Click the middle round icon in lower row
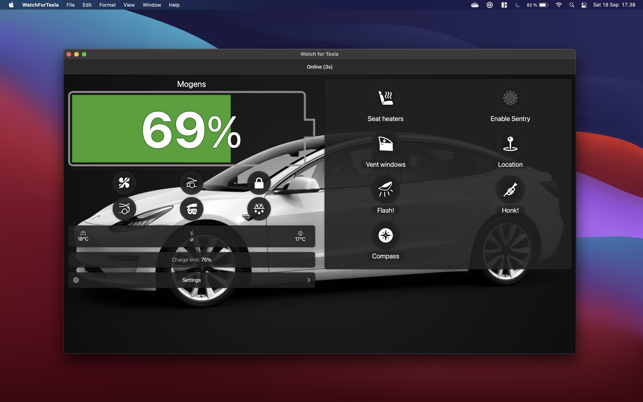This screenshot has width=643, height=402. tap(192, 209)
